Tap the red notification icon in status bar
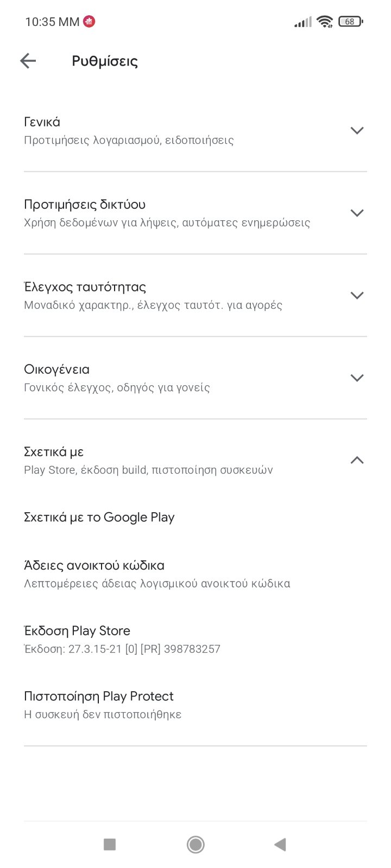391x868 pixels. (89, 22)
